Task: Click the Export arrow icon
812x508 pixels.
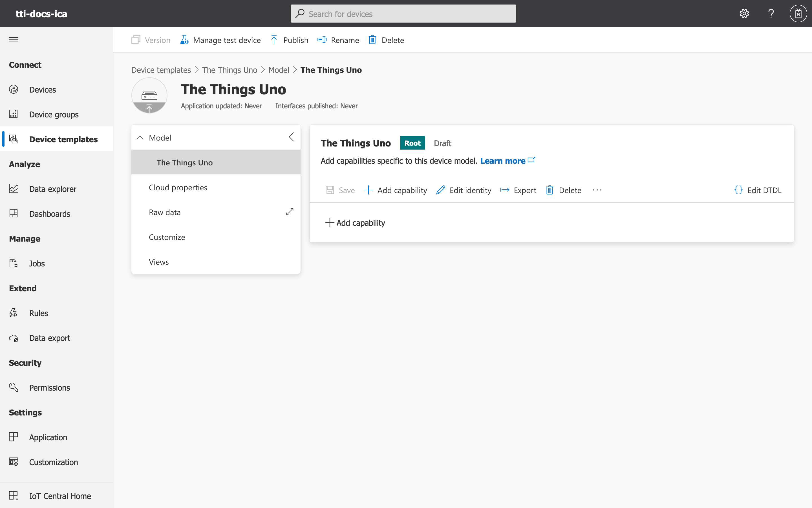Action: [505, 190]
